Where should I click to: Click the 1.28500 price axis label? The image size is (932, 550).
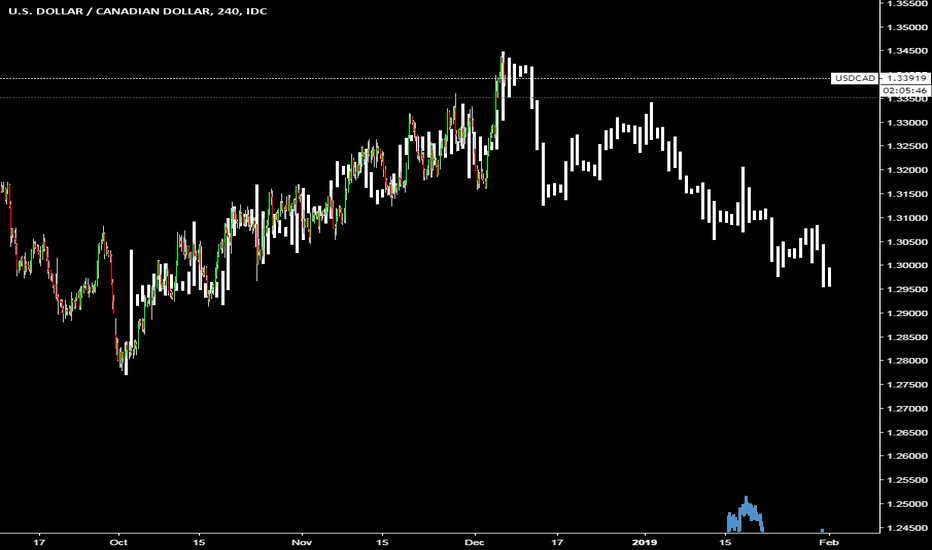[x=907, y=337]
